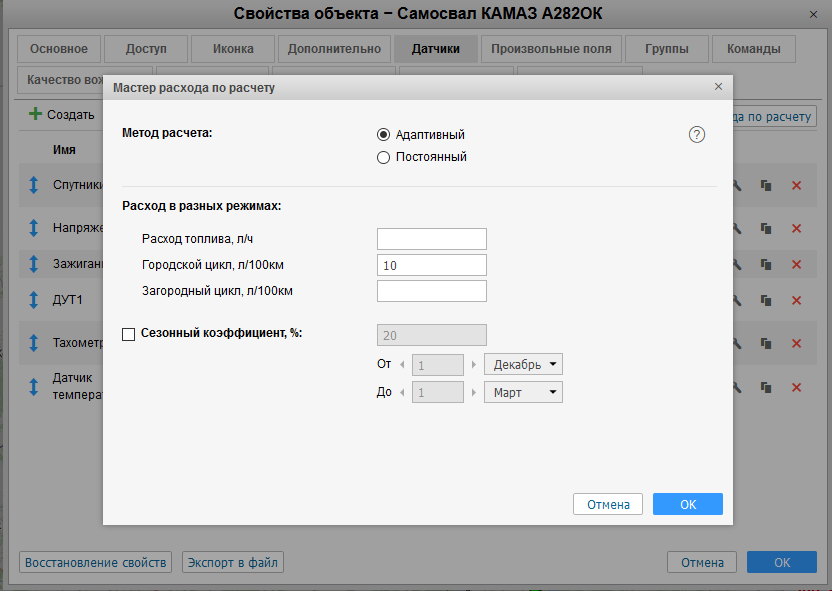Enable the Сезонный коэффициент checkbox
Screen dimensions: 832x591
(x=128, y=335)
